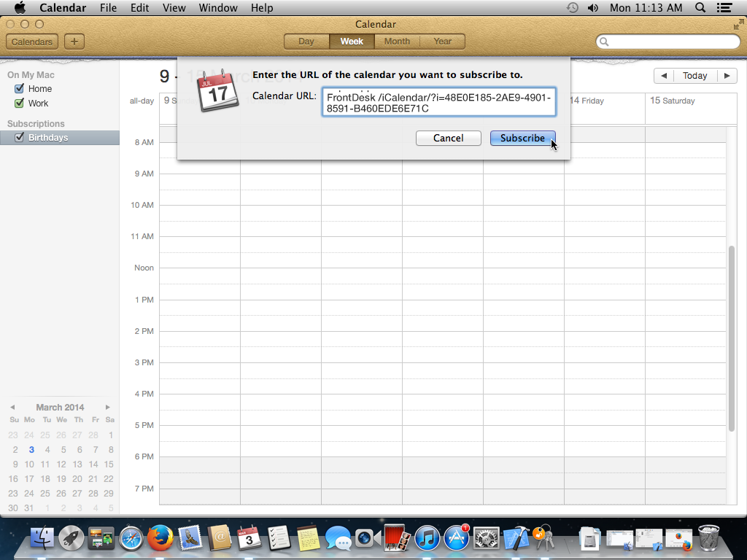Switch to Day view
The width and height of the screenshot is (747, 560).
(x=306, y=42)
